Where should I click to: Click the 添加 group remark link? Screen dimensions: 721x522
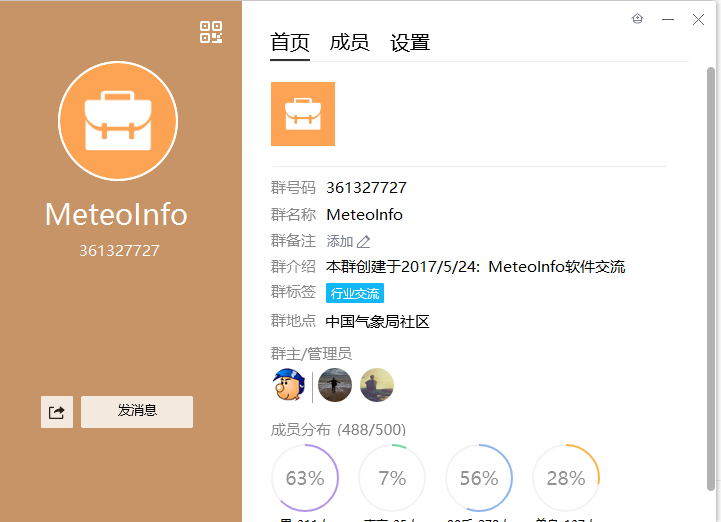tap(340, 241)
